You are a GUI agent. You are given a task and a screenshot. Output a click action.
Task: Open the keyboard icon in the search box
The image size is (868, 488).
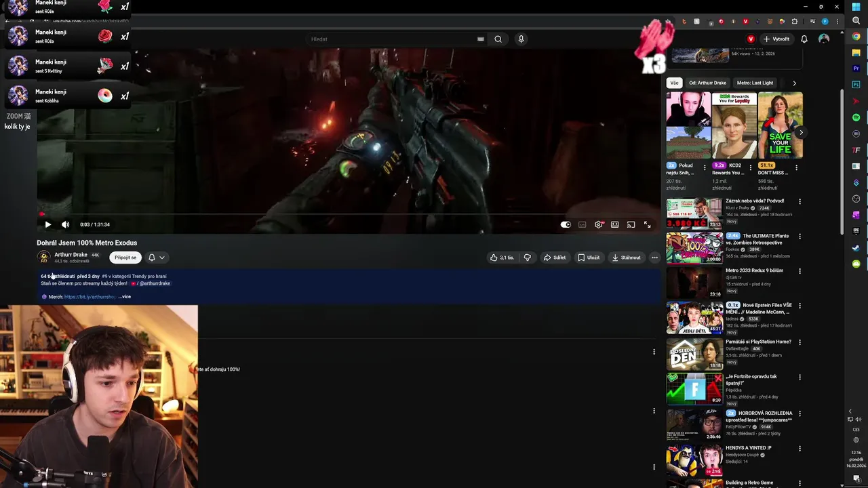[x=481, y=39]
